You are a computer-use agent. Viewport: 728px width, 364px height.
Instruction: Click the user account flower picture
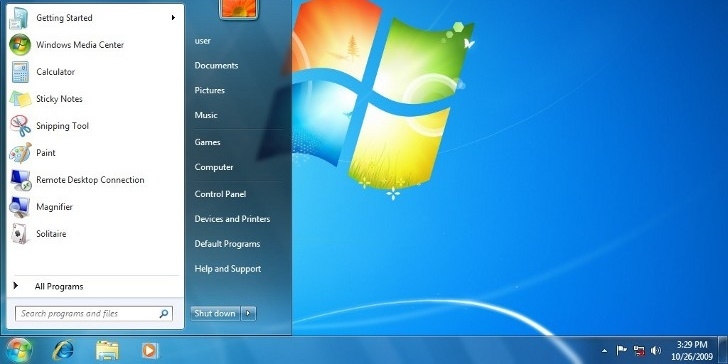pyautogui.click(x=239, y=9)
